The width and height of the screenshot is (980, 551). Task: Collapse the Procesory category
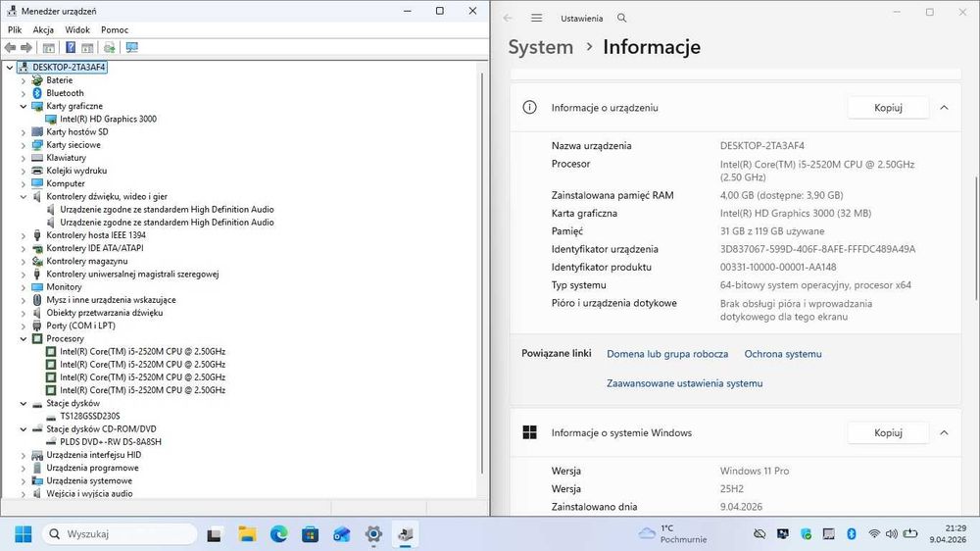24,339
